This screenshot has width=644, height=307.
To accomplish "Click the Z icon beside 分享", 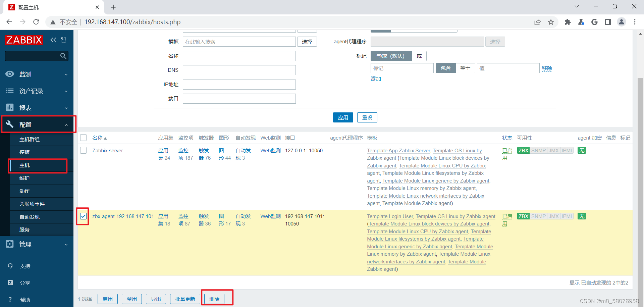I will coord(10,283).
